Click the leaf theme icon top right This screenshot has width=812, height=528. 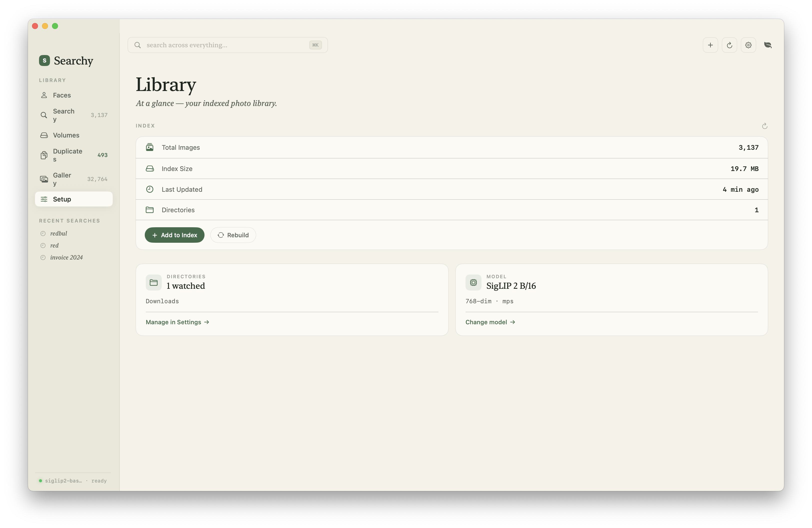[768, 45]
